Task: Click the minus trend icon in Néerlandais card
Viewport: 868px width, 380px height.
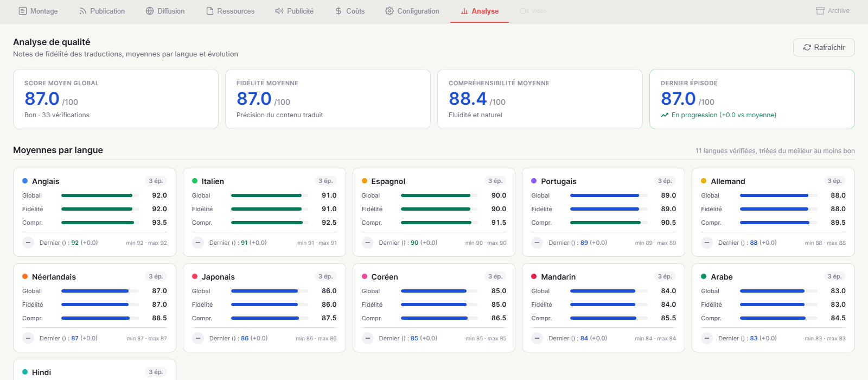Action: click(28, 338)
